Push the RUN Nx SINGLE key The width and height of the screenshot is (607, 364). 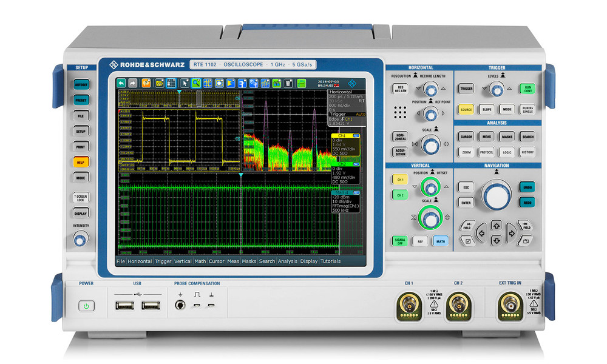pyautogui.click(x=527, y=109)
